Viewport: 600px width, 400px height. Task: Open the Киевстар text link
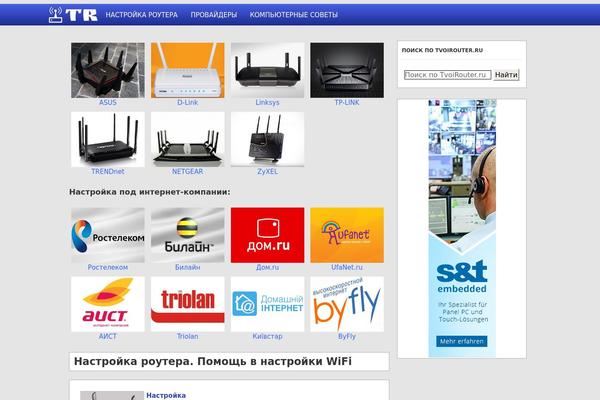pyautogui.click(x=267, y=336)
